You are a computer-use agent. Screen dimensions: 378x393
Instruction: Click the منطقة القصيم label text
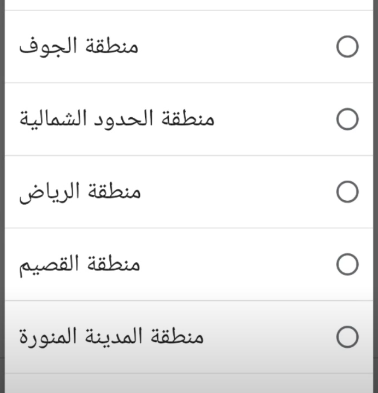(x=79, y=264)
